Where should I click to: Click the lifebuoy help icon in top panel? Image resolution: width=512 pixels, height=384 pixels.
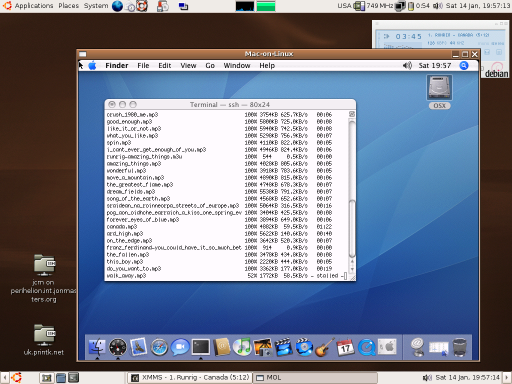[142, 6]
